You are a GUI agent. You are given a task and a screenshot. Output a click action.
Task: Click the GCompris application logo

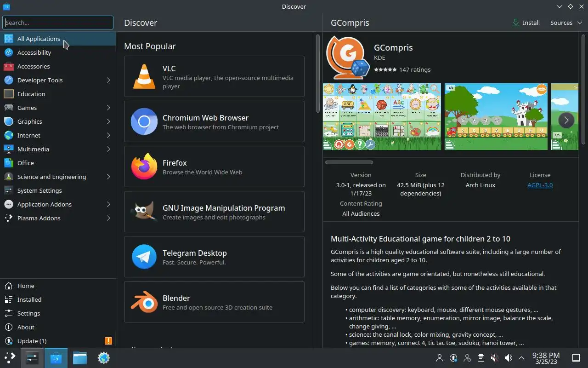click(348, 58)
